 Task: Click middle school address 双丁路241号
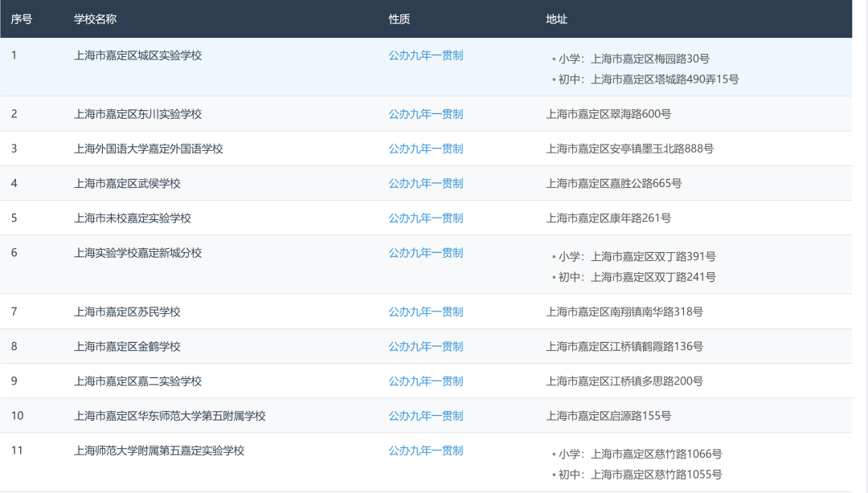637,277
